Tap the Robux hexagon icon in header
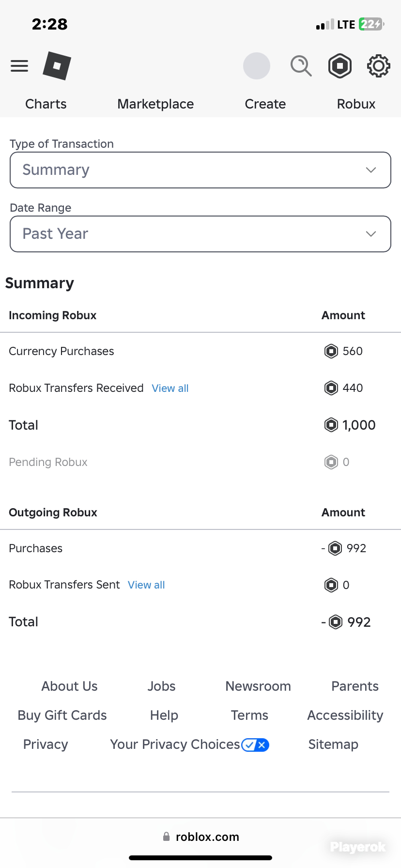 (340, 66)
